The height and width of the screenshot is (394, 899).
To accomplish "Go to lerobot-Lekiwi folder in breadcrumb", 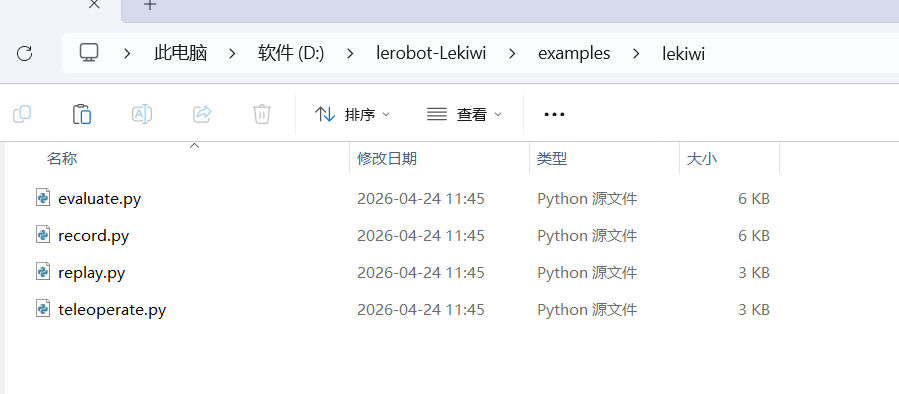I will pyautogui.click(x=431, y=53).
